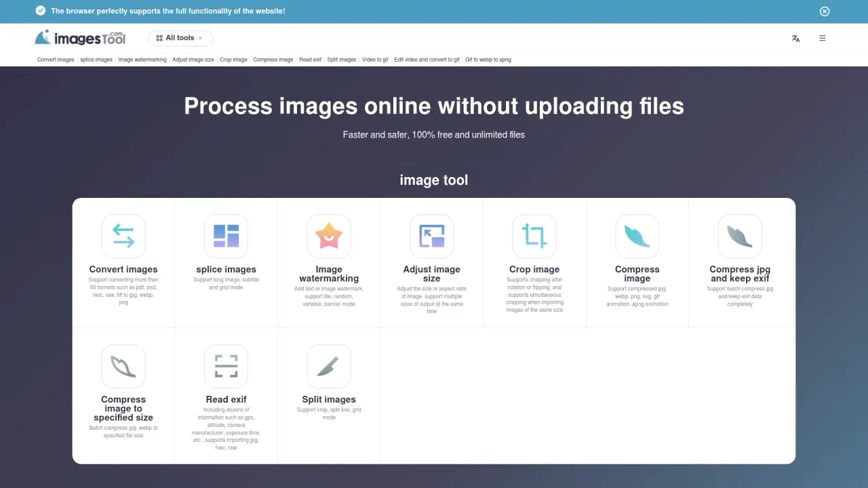This screenshot has height=488, width=868.
Task: Click the splice images card title
Action: 226,269
